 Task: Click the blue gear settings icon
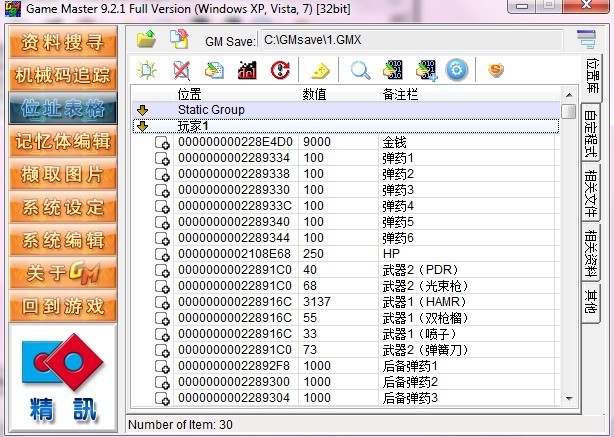457,71
